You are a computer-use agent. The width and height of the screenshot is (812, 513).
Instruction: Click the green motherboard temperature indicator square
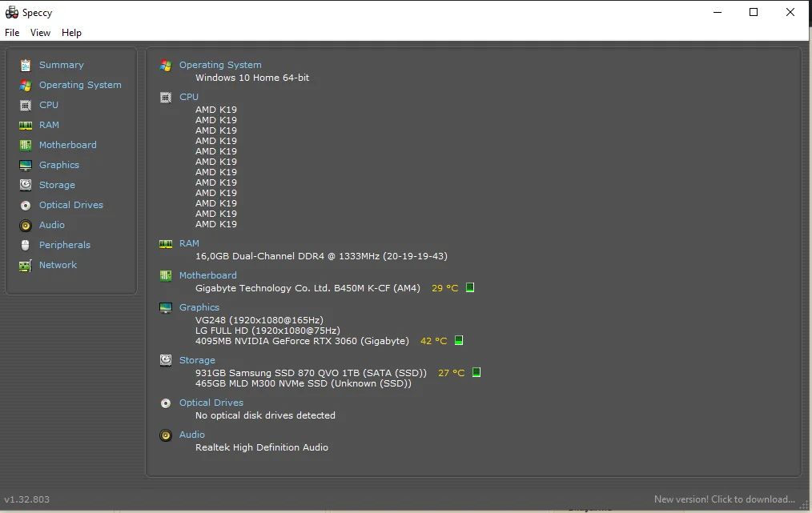click(x=470, y=287)
